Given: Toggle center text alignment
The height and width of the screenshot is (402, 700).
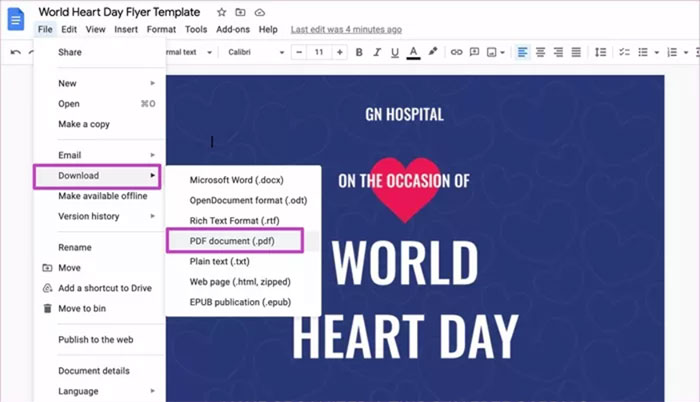Looking at the screenshot, I should 541,52.
